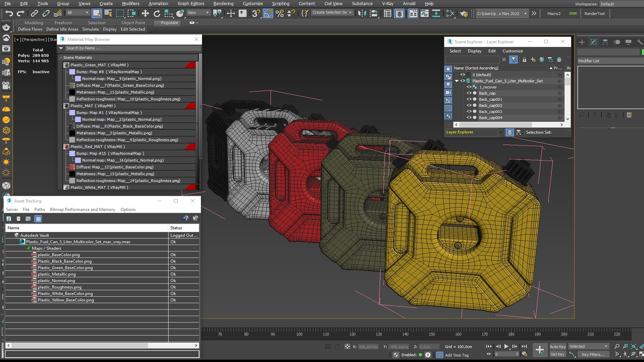The width and height of the screenshot is (644, 362).
Task: Open Bitmap Performance and Memory menu
Action: (83, 209)
